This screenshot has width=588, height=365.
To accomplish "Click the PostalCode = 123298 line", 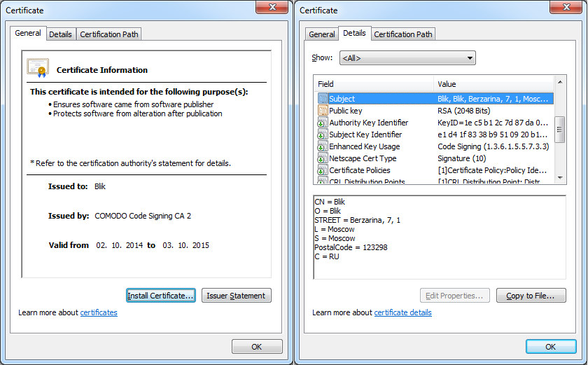I will [x=351, y=247].
